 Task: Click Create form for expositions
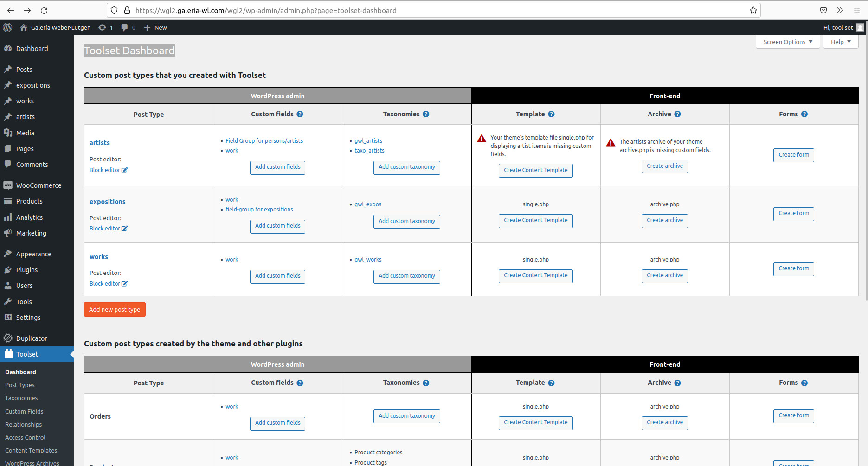(793, 214)
